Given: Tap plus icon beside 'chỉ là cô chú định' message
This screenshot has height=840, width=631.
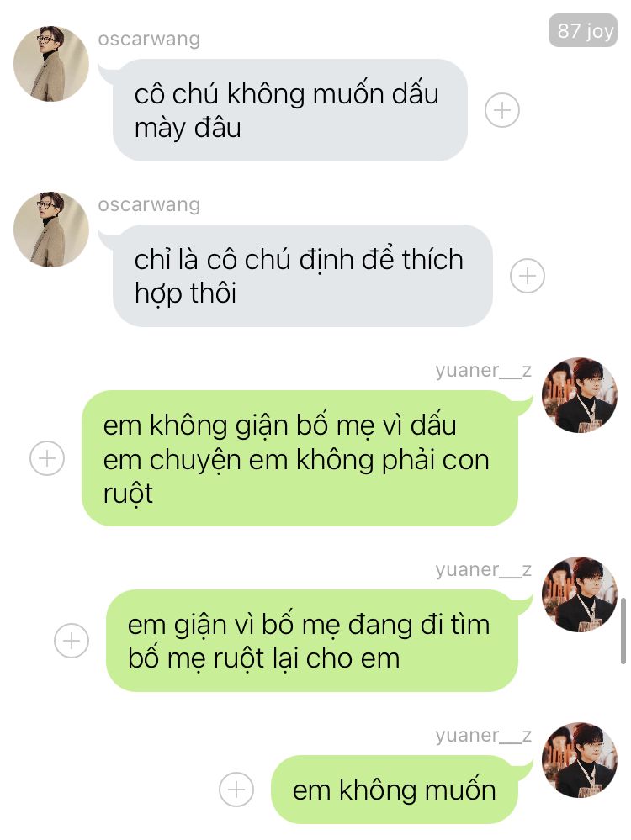Looking at the screenshot, I should [527, 276].
